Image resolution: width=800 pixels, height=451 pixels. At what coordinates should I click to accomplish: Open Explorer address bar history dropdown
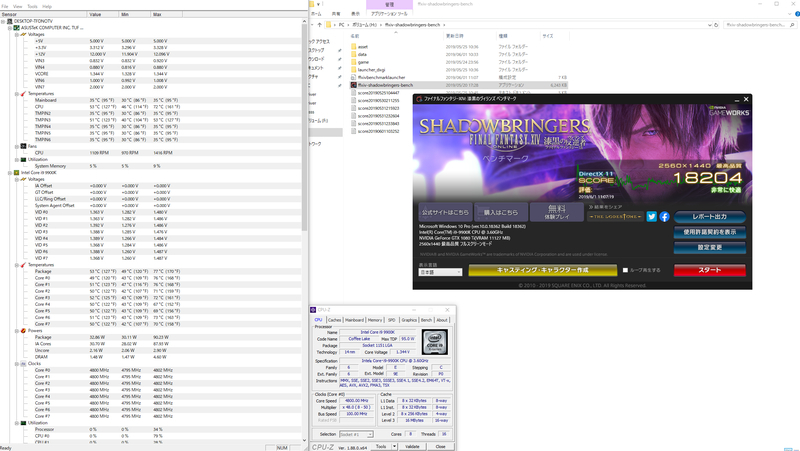click(x=709, y=24)
